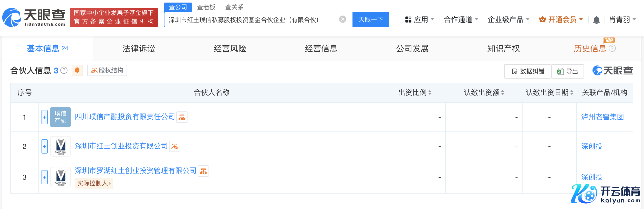Select the 查老板 search tab
Viewport: 644px width, 209px height.
coord(206,7)
